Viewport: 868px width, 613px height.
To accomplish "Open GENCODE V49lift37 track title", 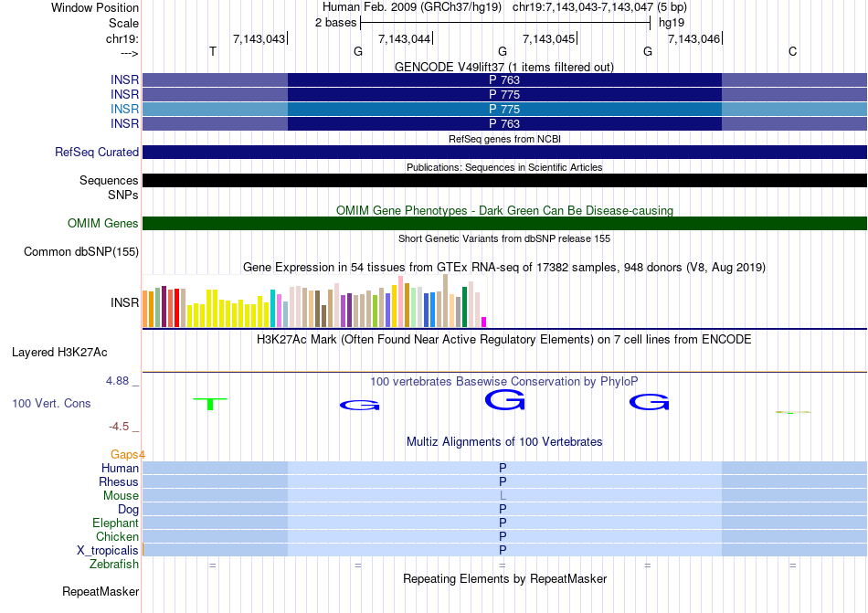I will [x=504, y=67].
